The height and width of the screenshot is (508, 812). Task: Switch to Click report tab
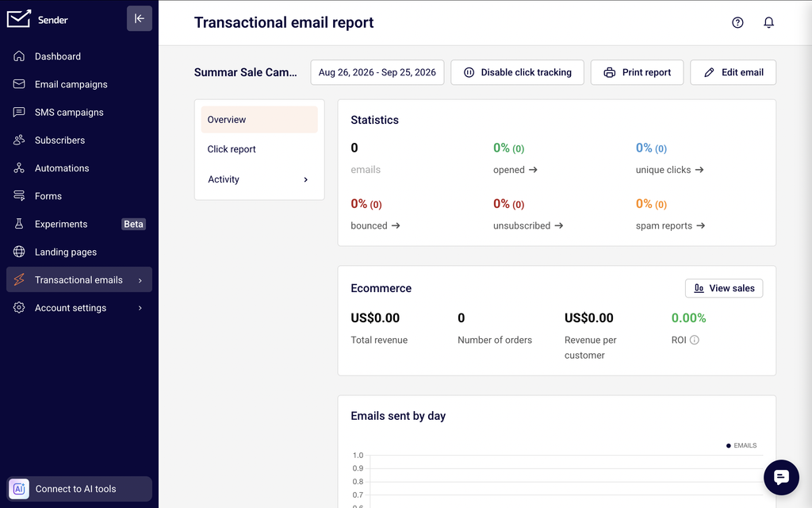pos(259,149)
